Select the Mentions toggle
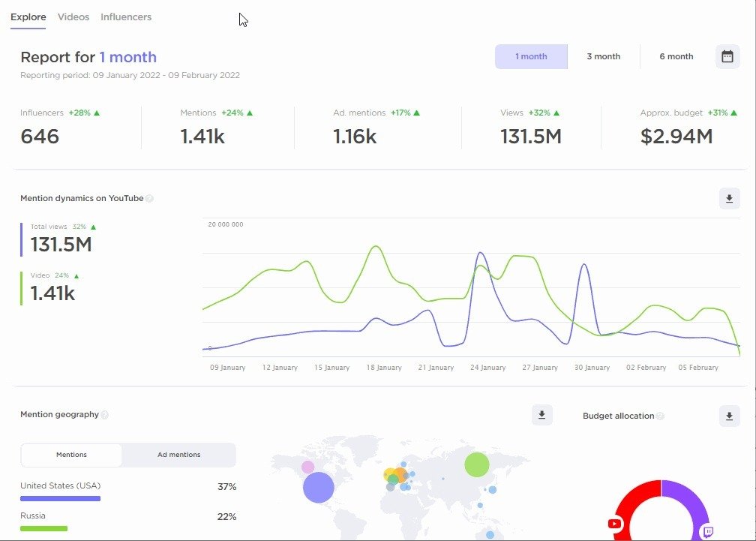Screen dimensions: 756x541 pos(71,455)
